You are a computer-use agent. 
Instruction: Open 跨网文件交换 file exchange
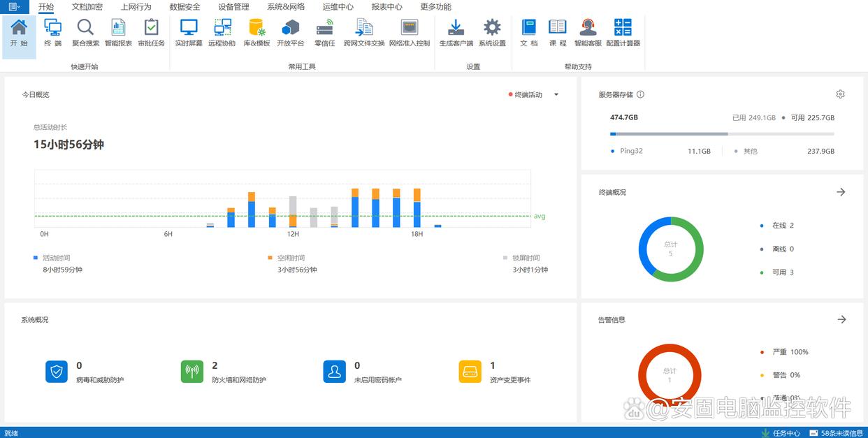pos(364,33)
